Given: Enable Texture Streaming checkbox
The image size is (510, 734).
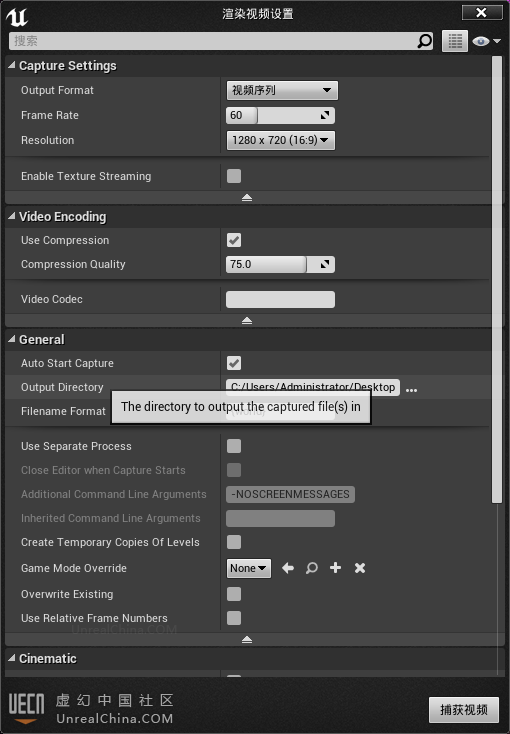Looking at the screenshot, I should 234,176.
